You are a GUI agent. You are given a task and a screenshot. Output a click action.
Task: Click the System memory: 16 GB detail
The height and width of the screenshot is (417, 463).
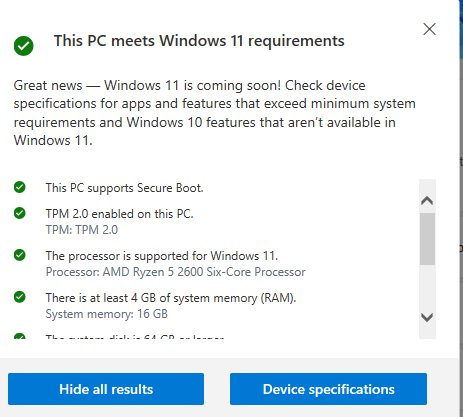tap(106, 314)
